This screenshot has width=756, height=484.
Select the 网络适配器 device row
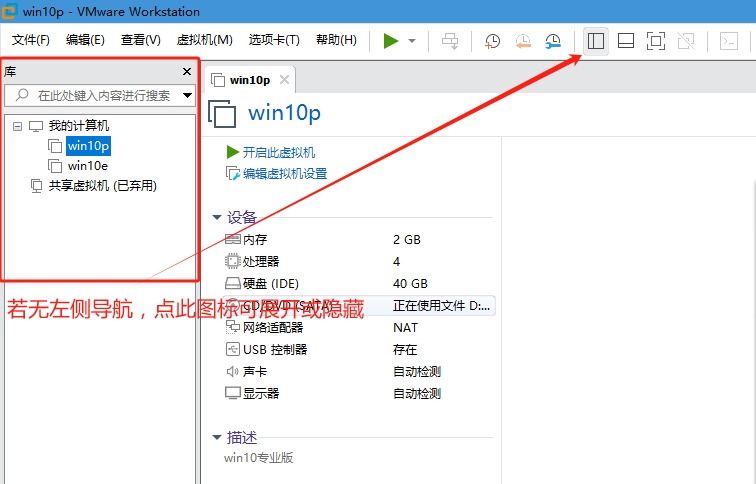(x=359, y=328)
